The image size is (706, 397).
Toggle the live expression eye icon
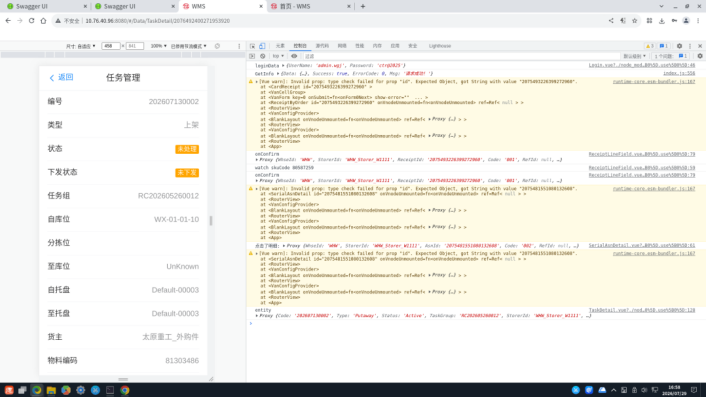[x=294, y=56]
